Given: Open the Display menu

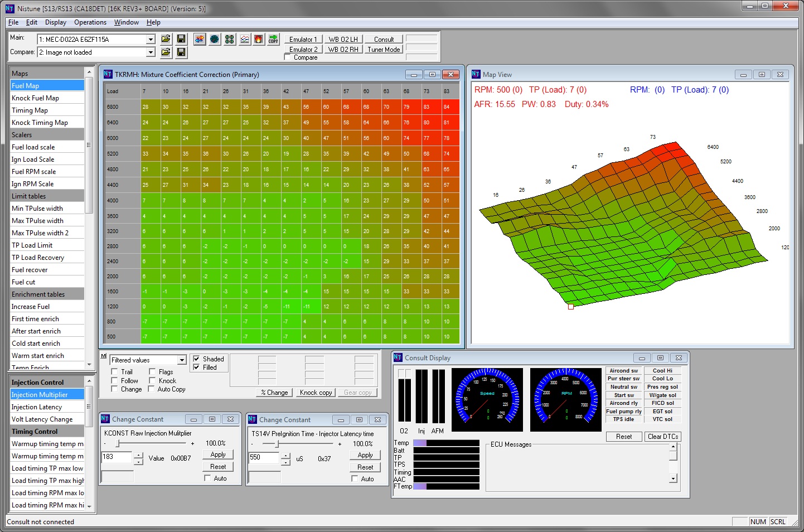Looking at the screenshot, I should 56,22.
